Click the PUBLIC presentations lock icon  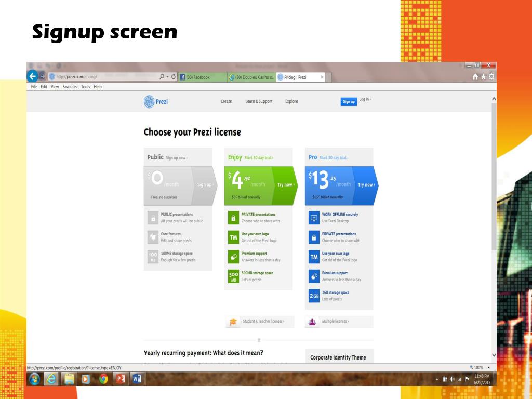pyautogui.click(x=153, y=218)
